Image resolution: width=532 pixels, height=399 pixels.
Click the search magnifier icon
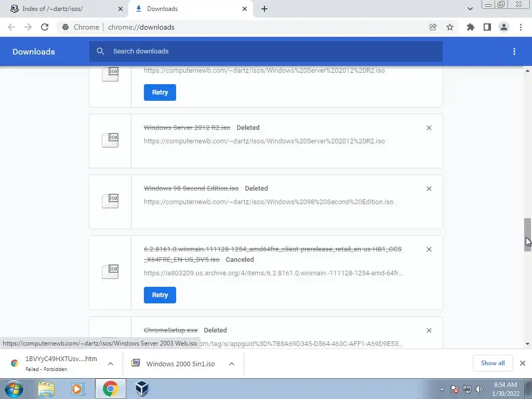pos(100,51)
